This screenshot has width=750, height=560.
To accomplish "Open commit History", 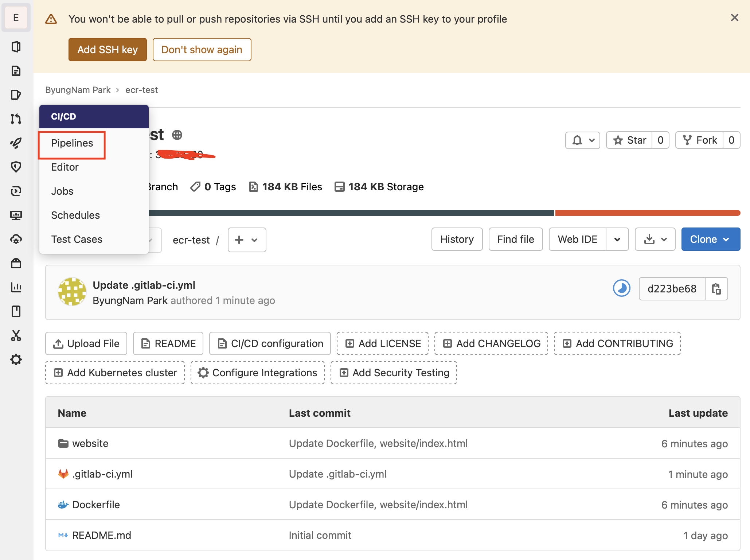I will pyautogui.click(x=457, y=239).
